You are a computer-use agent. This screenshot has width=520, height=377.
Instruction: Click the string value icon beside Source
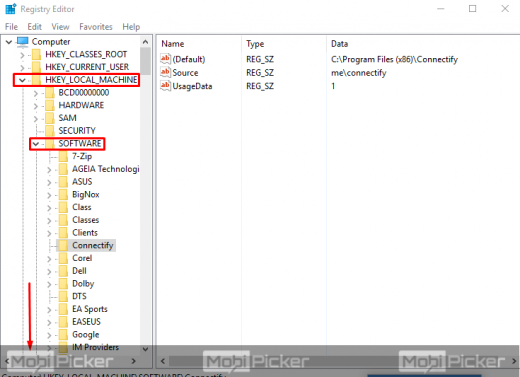(165, 72)
